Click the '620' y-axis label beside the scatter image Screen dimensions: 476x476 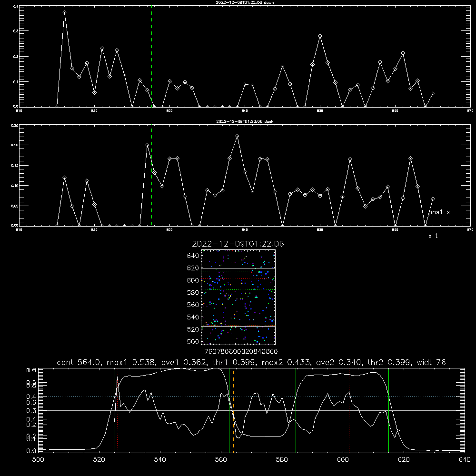click(x=193, y=268)
